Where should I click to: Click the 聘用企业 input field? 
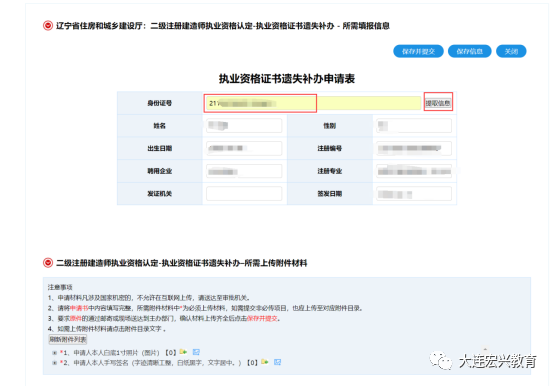(x=244, y=171)
